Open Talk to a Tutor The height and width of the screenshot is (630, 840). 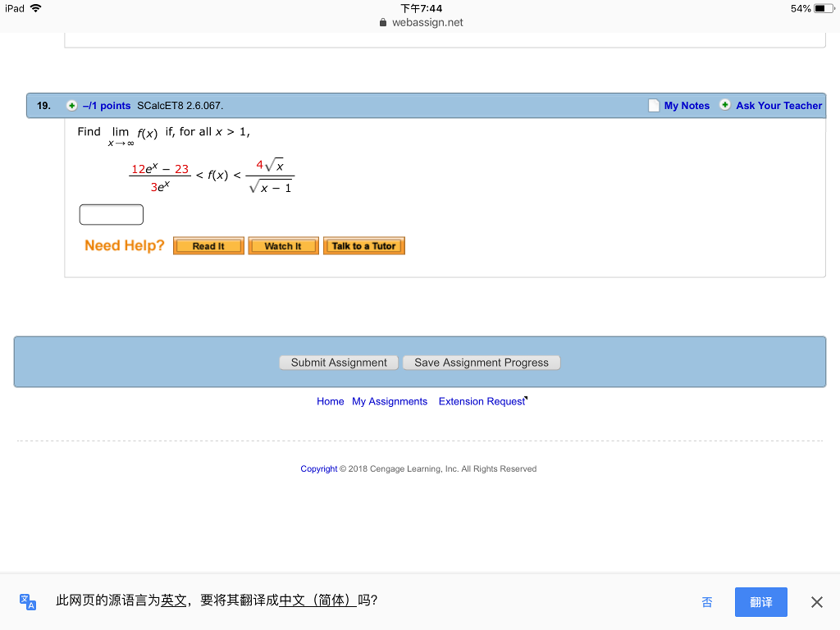(x=363, y=246)
